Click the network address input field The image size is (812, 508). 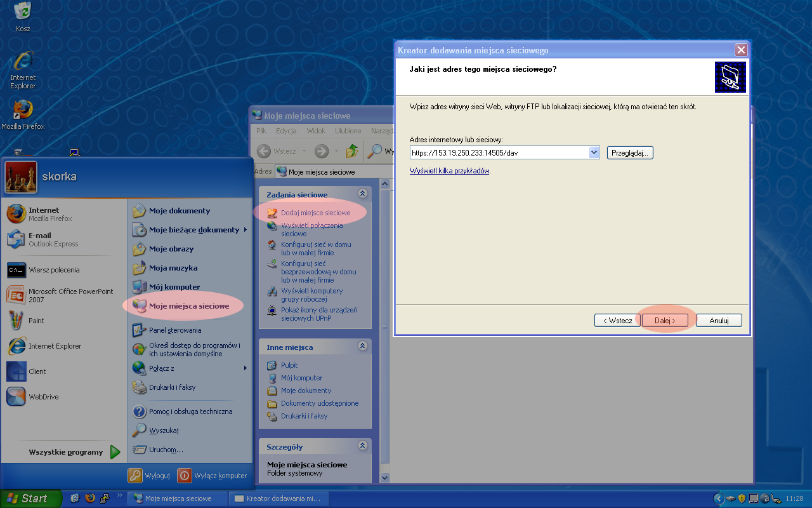coord(499,152)
